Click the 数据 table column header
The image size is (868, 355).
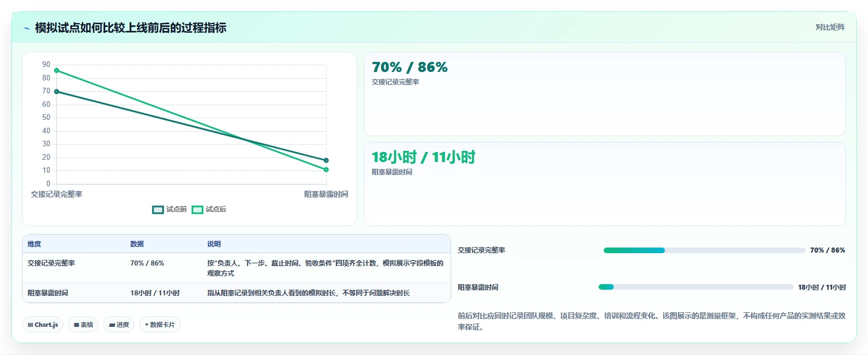(137, 244)
